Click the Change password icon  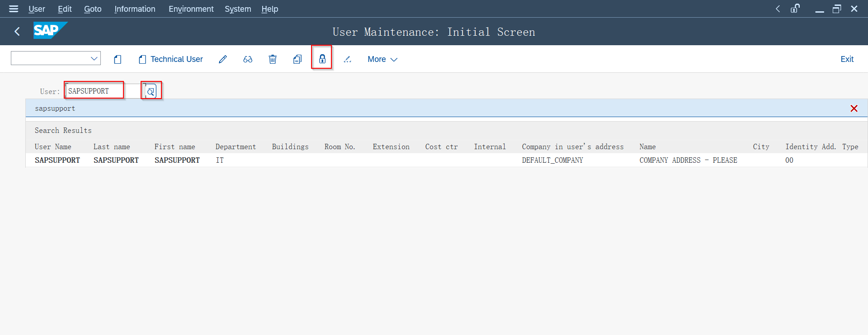click(347, 59)
